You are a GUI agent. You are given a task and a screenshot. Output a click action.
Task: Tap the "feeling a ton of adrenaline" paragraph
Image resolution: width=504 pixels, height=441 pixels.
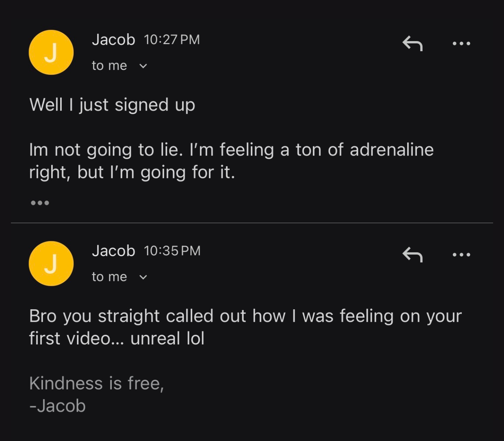tap(231, 161)
